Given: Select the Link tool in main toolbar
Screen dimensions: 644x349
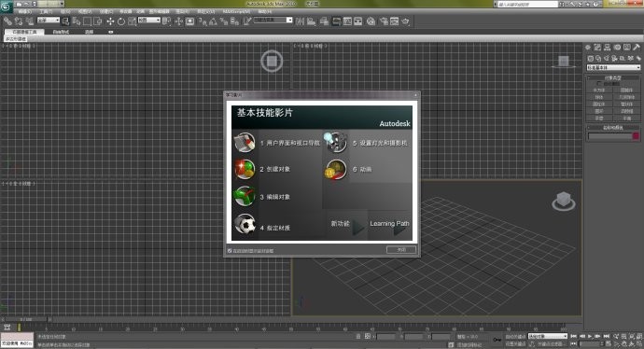Looking at the screenshot, I should 7,21.
